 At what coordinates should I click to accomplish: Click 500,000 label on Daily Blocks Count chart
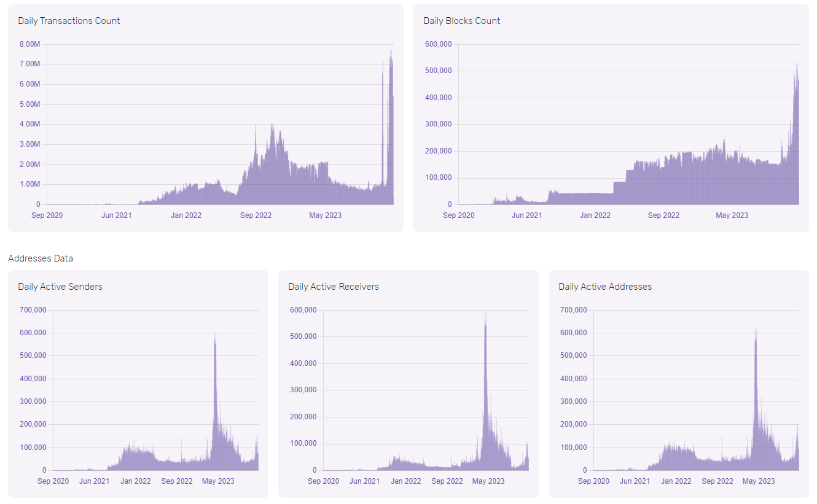438,71
